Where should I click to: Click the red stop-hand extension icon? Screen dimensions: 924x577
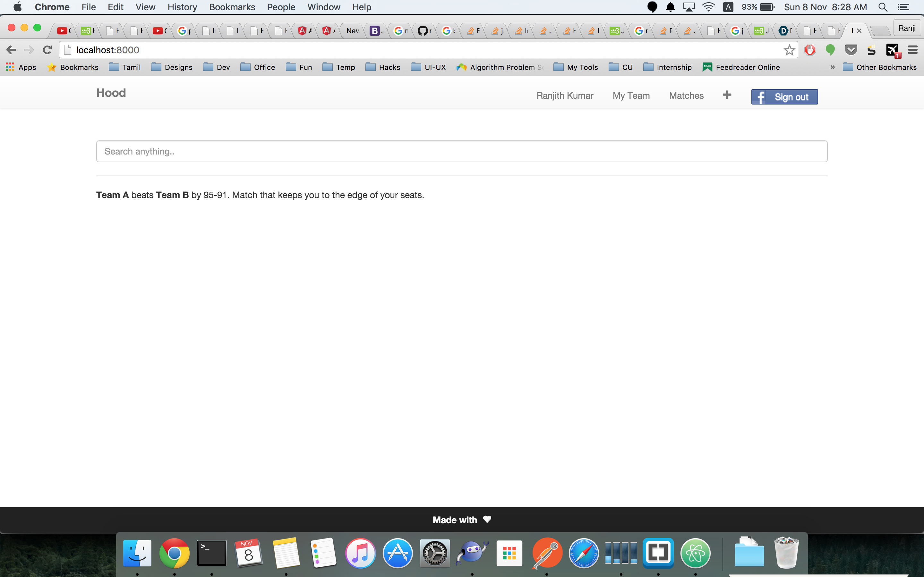click(809, 50)
